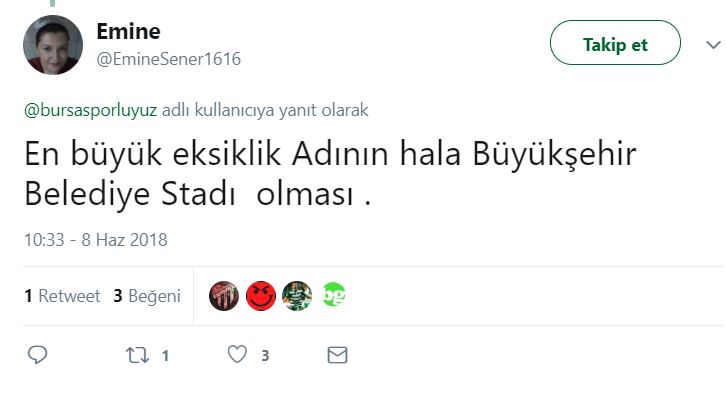Open the @EmineSener1616 handle

pyautogui.click(x=168, y=59)
